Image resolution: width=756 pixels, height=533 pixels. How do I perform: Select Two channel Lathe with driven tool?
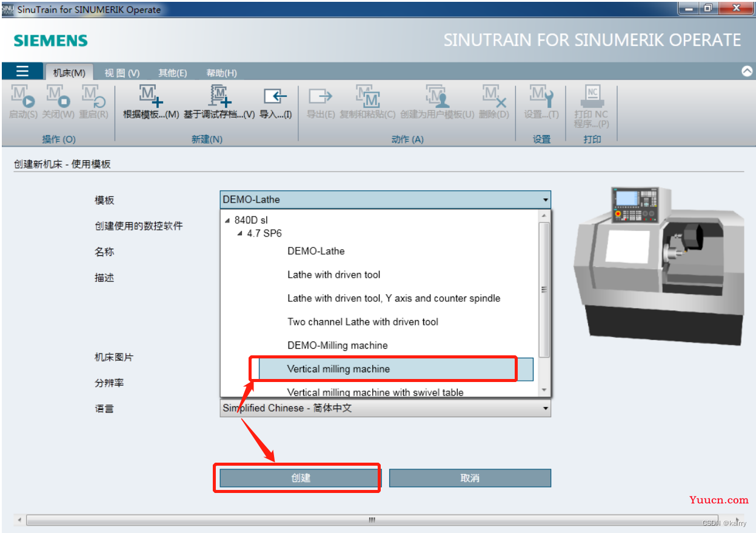click(x=363, y=322)
